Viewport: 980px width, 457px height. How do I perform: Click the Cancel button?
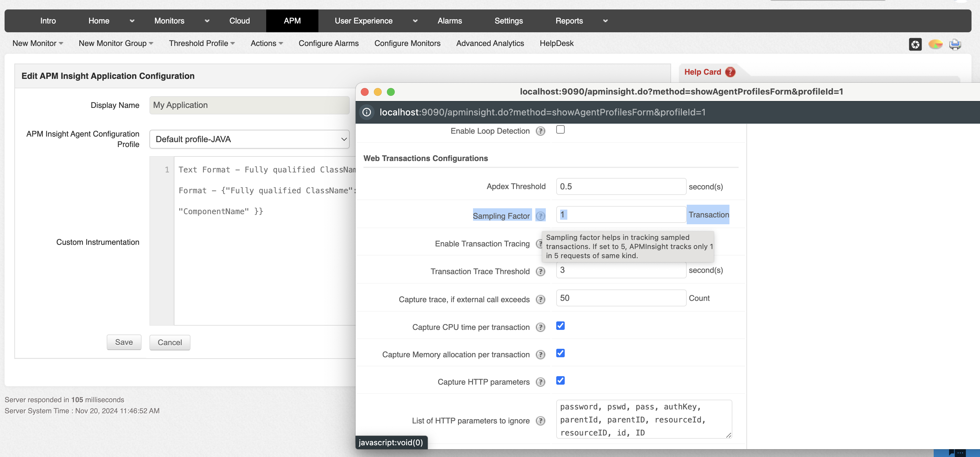click(x=170, y=343)
